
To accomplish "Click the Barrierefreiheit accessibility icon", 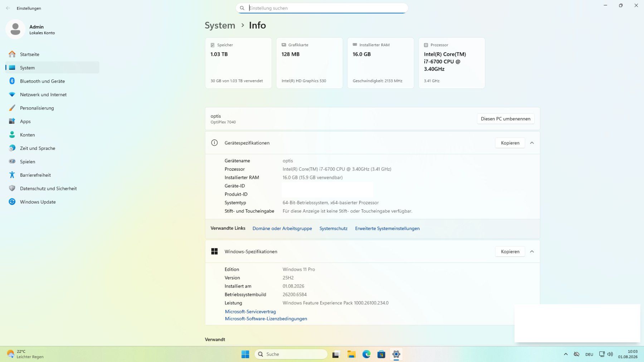I will [12, 175].
